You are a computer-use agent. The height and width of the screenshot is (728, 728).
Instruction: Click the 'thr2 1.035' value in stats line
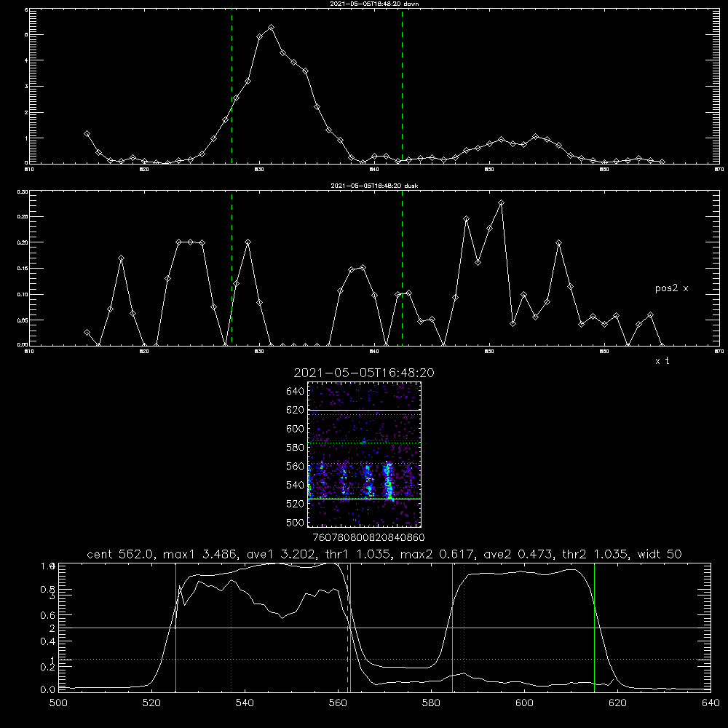click(596, 554)
